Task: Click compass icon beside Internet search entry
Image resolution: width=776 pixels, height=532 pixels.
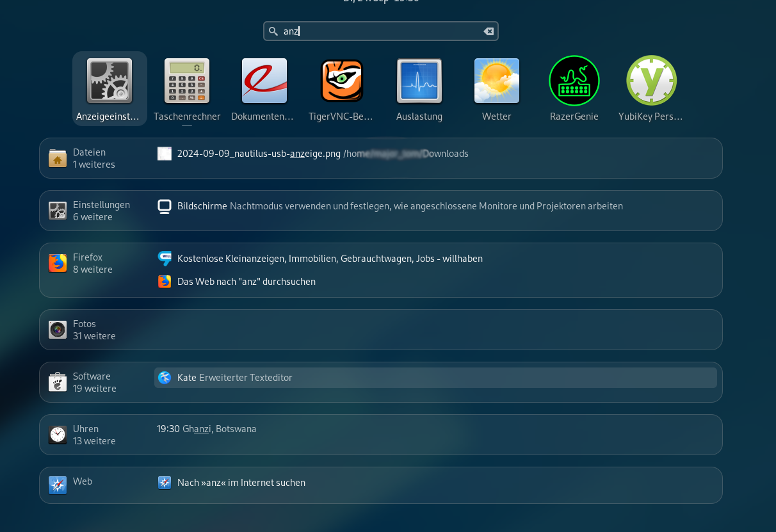Action: [165, 483]
